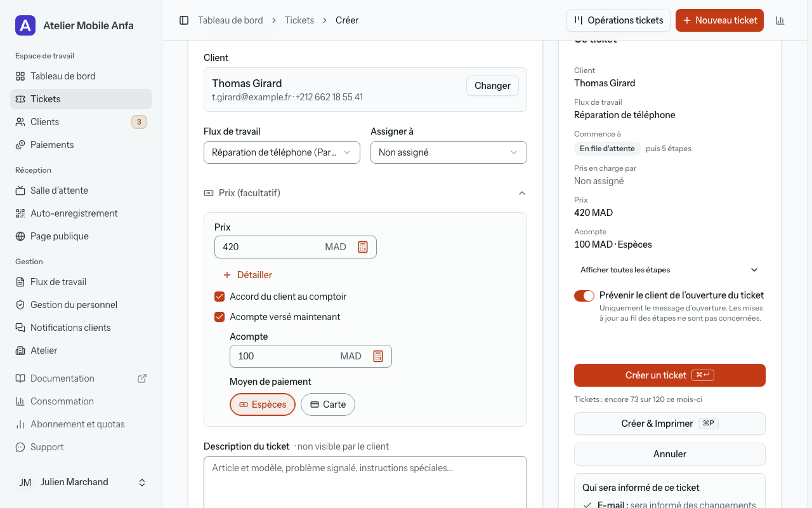Click the Nouveau ticket button
The width and height of the screenshot is (812, 508).
(x=719, y=20)
